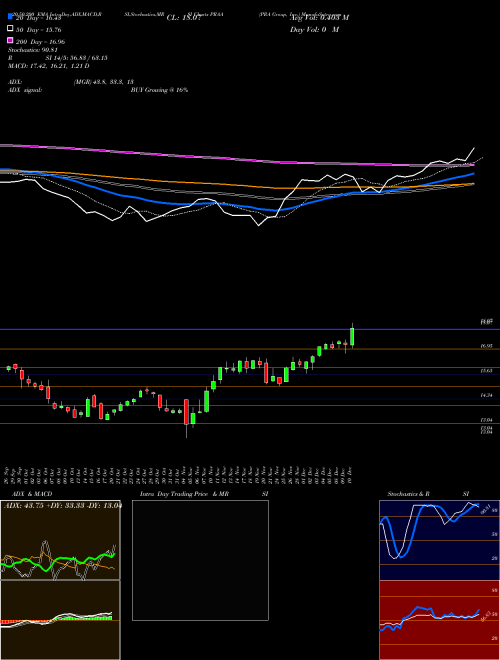The height and width of the screenshot is (660, 500).
Task: Click the magenta 200 Day legend swatch
Action: pos(10,40)
